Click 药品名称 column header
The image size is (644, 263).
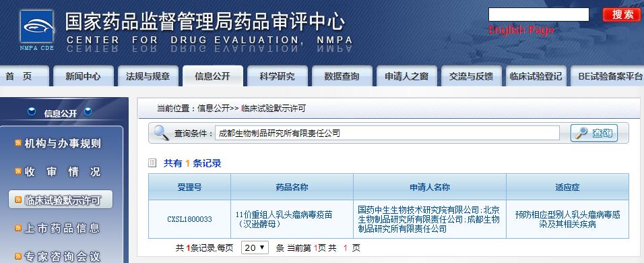[292, 187]
